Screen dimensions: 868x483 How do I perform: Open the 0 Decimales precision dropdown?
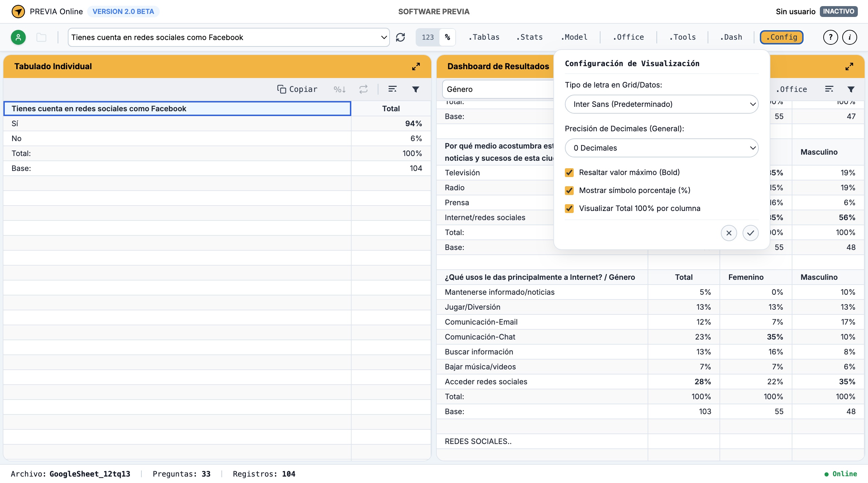tap(662, 148)
